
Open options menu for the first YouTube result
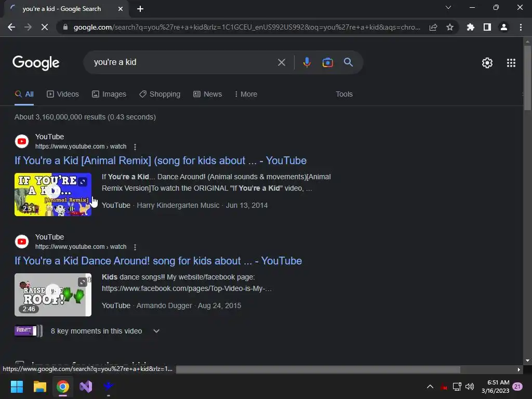point(135,147)
